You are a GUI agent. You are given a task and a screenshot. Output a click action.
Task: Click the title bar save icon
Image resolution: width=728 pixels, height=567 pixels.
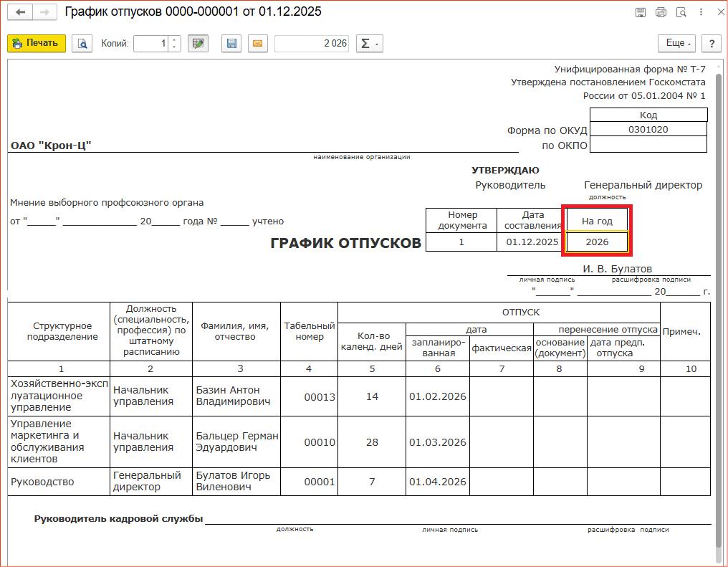pyautogui.click(x=641, y=12)
